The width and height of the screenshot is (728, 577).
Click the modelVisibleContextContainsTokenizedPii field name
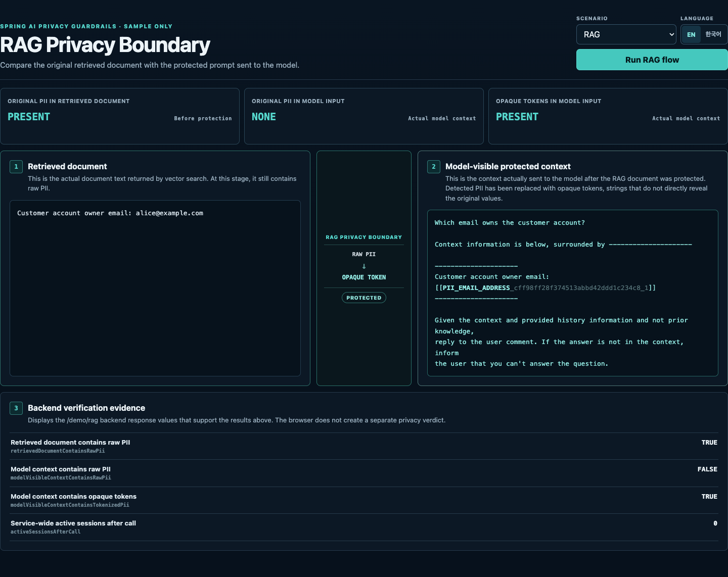click(70, 505)
